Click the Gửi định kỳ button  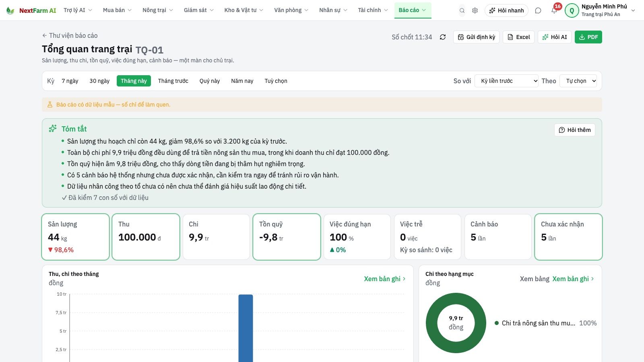pos(477,37)
